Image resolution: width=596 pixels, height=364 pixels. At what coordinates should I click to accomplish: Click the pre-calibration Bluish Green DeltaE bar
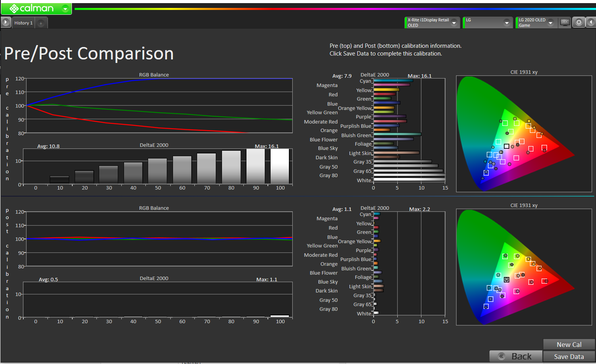tap(397, 134)
